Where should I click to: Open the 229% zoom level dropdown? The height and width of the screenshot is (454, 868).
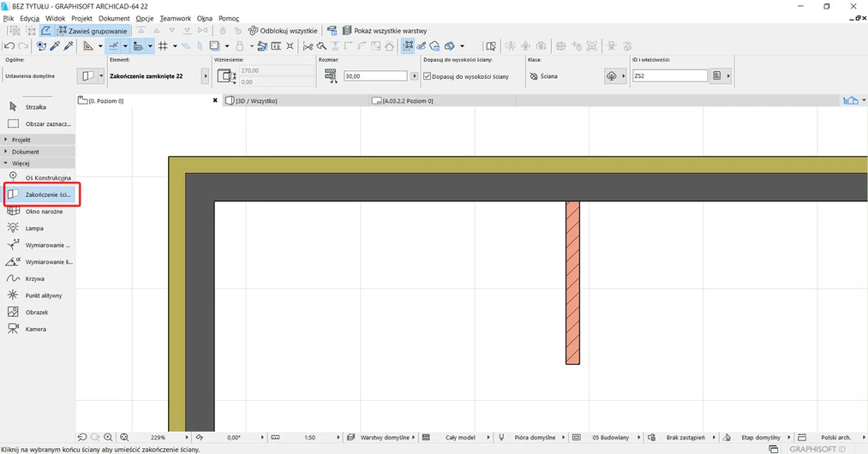coord(159,438)
